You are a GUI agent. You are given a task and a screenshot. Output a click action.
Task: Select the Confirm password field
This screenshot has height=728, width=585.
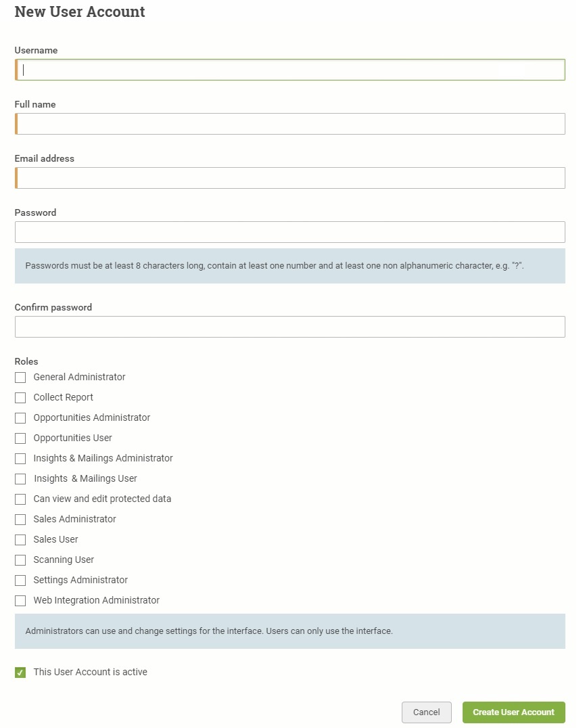[x=290, y=327]
